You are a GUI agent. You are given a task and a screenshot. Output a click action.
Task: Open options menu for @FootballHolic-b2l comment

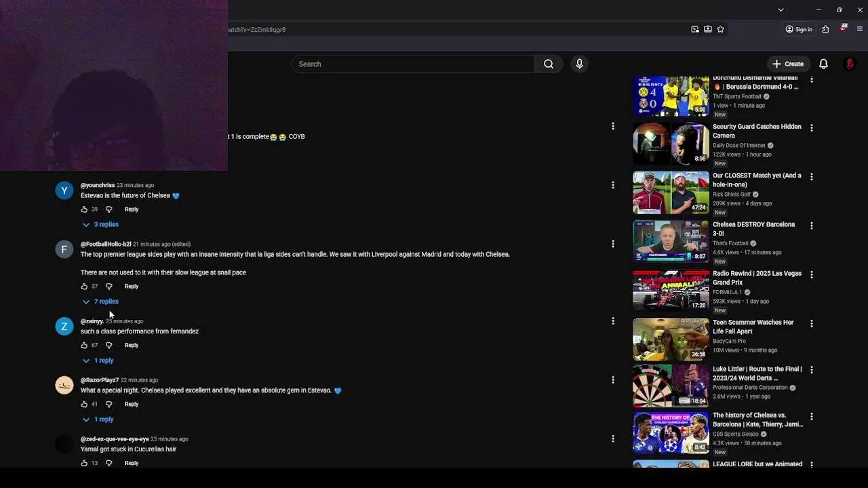[x=612, y=244]
